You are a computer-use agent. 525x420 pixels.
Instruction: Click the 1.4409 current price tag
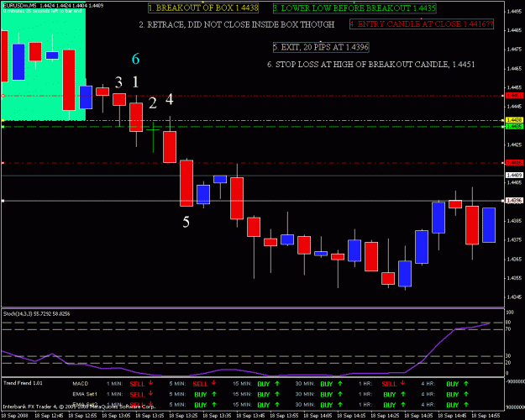pyautogui.click(x=514, y=176)
